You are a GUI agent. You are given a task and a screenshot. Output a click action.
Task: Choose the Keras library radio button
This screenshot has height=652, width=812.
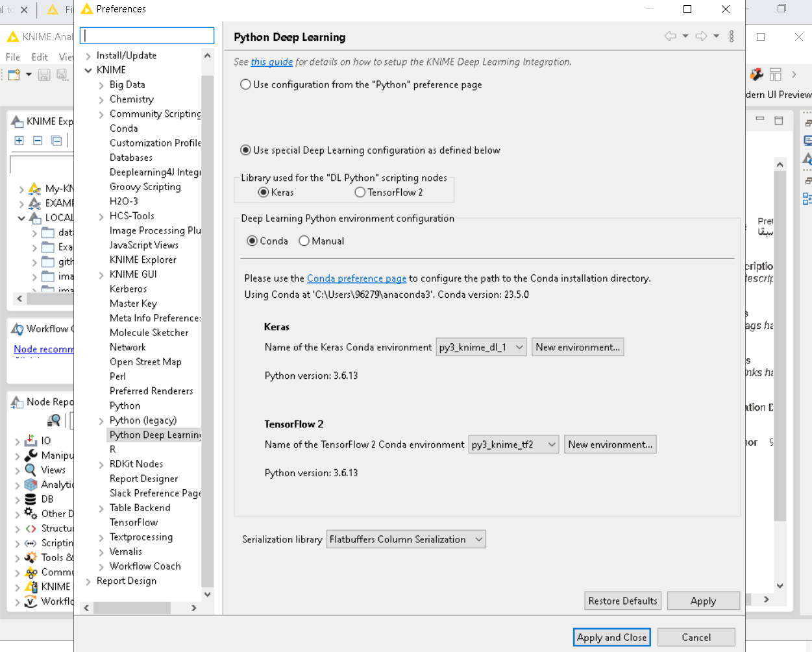(263, 192)
